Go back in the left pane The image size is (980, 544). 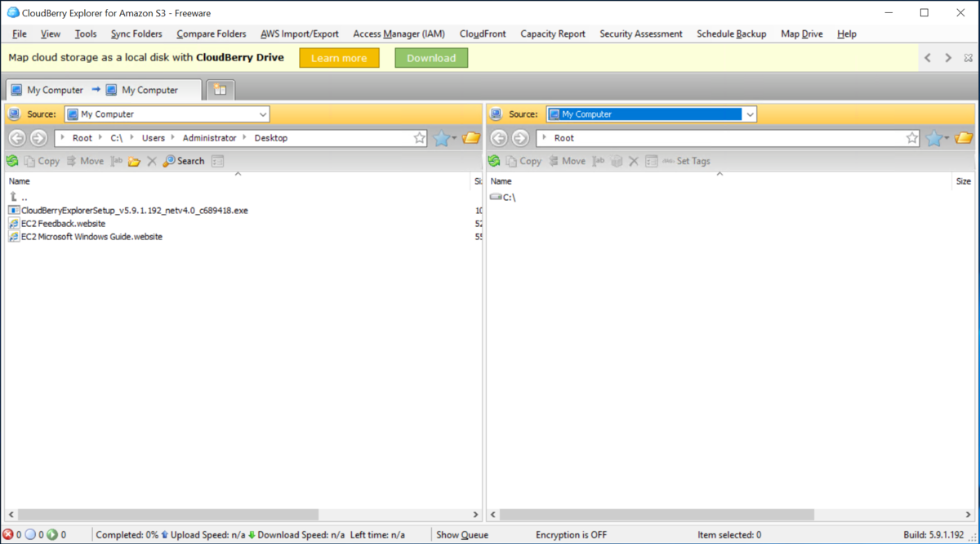click(x=17, y=138)
